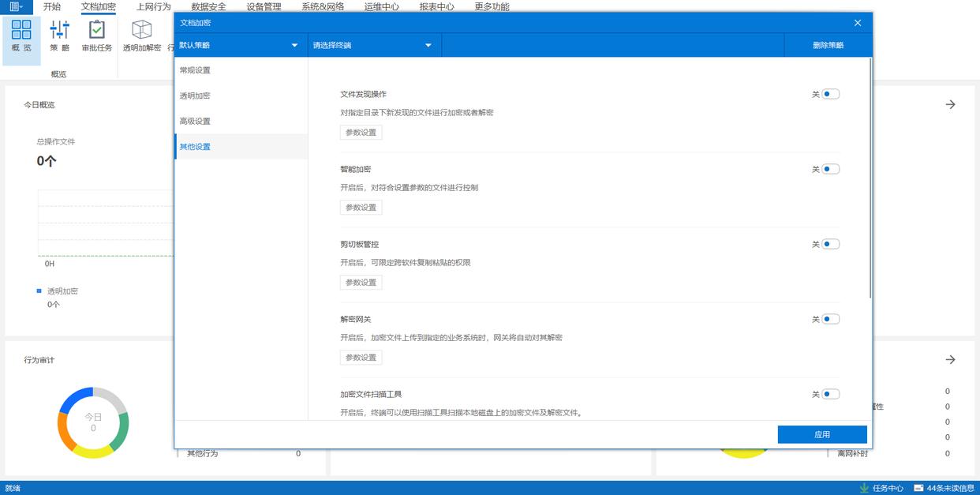Toggle the 文件发现操作 switch
The height and width of the screenshot is (495, 980).
[x=830, y=94]
